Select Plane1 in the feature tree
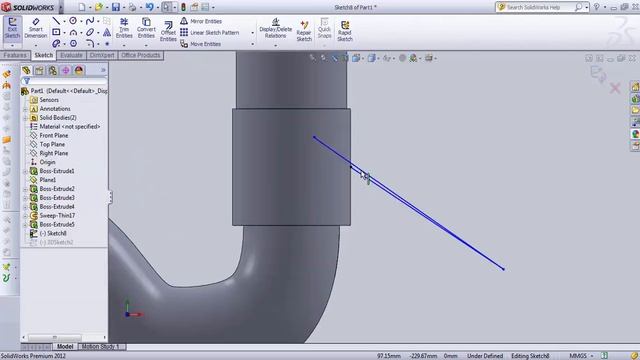Screen dimensions: 640x360 43,180
